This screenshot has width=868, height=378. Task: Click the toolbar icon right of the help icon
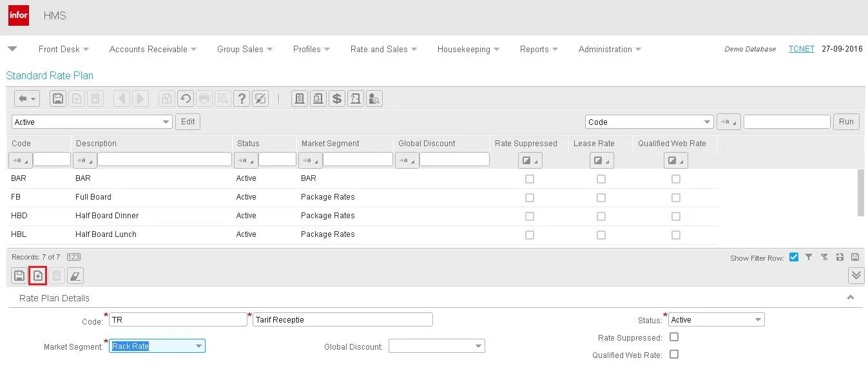click(x=260, y=99)
